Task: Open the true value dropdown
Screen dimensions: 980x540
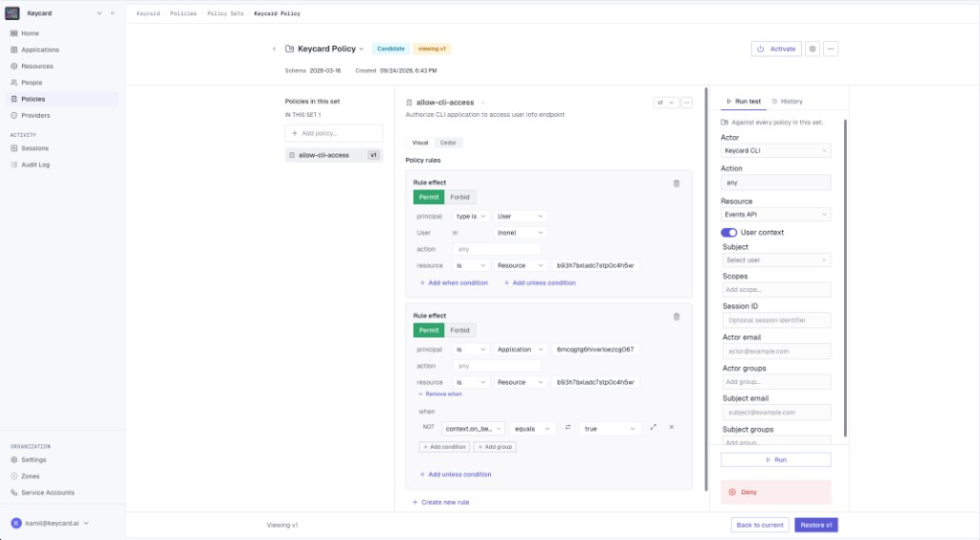Action: point(610,429)
